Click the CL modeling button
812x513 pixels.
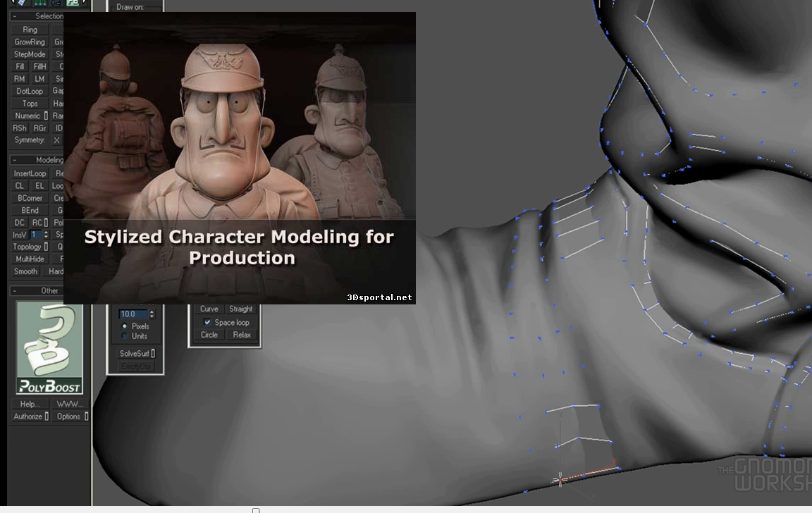(20, 186)
